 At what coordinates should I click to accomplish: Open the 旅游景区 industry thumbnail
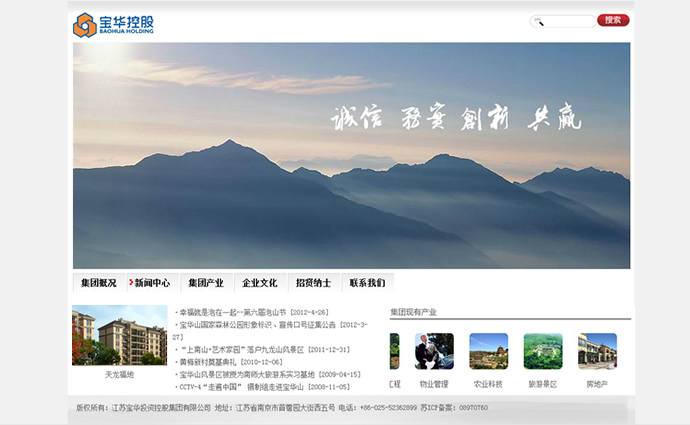click(542, 351)
